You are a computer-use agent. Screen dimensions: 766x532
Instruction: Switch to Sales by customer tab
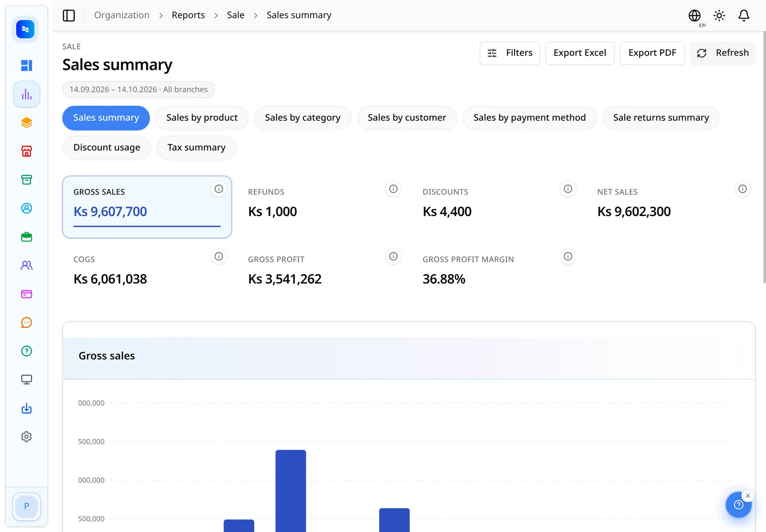coord(407,118)
